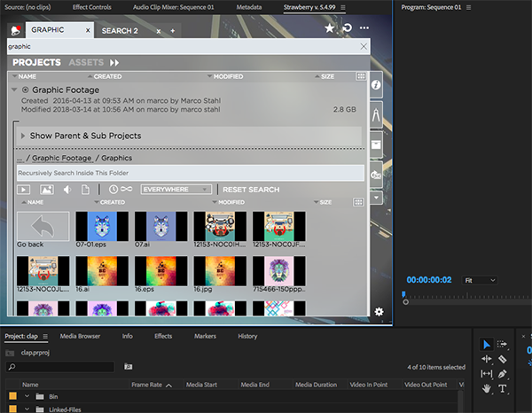Click the audio speaker filter icon

click(x=66, y=190)
